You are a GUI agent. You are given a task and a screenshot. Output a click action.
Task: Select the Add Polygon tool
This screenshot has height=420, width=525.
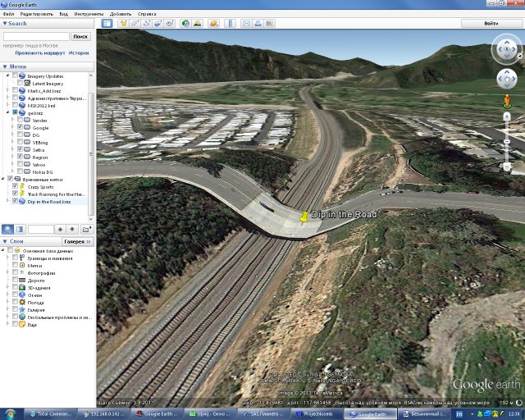[x=135, y=24]
